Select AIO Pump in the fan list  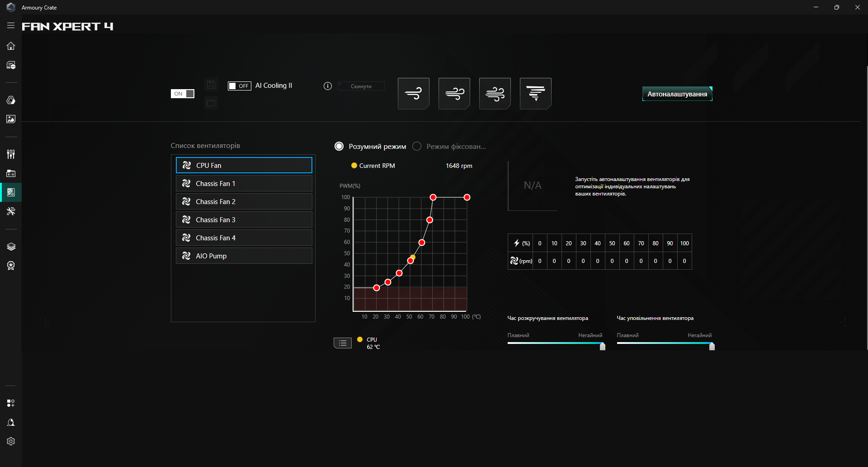coord(244,256)
